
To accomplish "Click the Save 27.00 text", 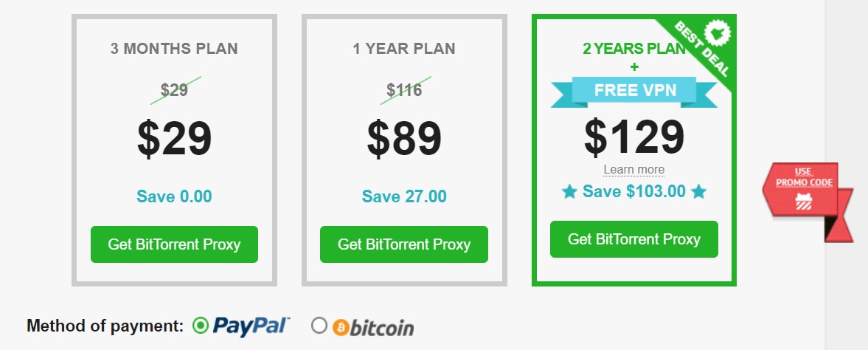I will (x=404, y=196).
